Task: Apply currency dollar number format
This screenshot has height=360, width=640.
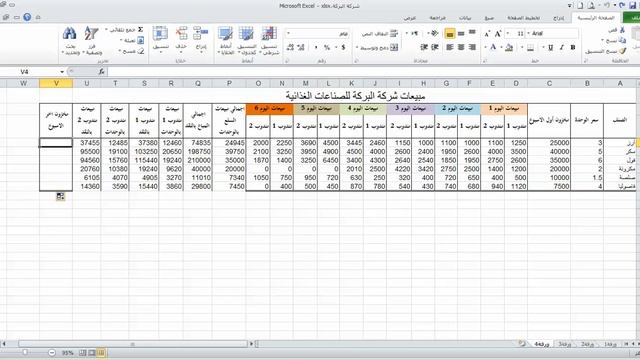Action: tap(343, 47)
